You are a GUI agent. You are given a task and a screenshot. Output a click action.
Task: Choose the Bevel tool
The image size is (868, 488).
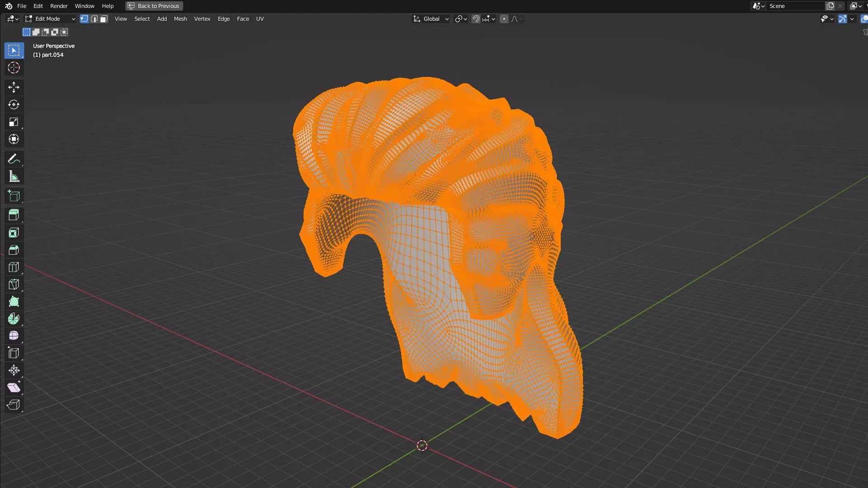point(14,250)
